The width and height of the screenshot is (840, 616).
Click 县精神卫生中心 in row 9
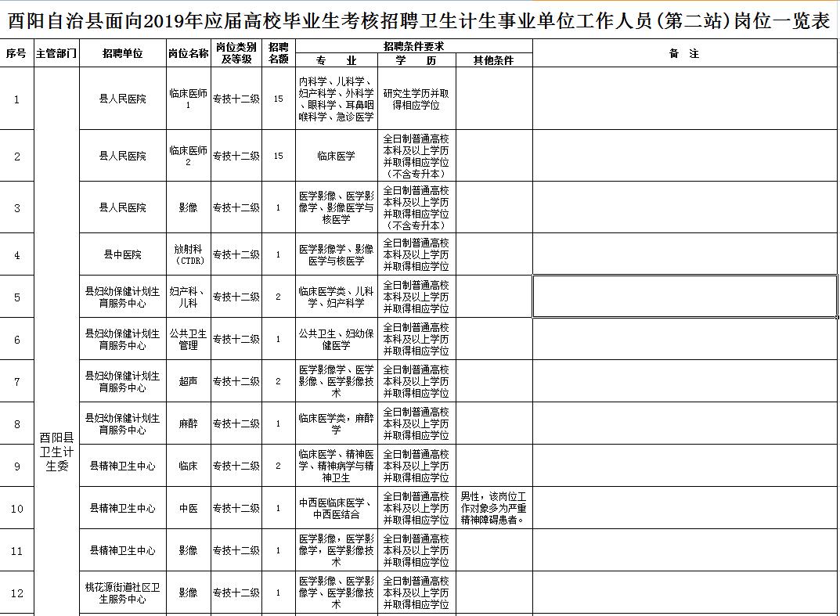coord(123,466)
